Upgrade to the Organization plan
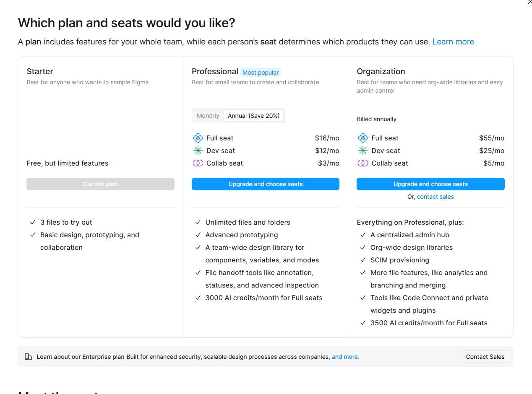This screenshot has width=532, height=394. [x=430, y=184]
